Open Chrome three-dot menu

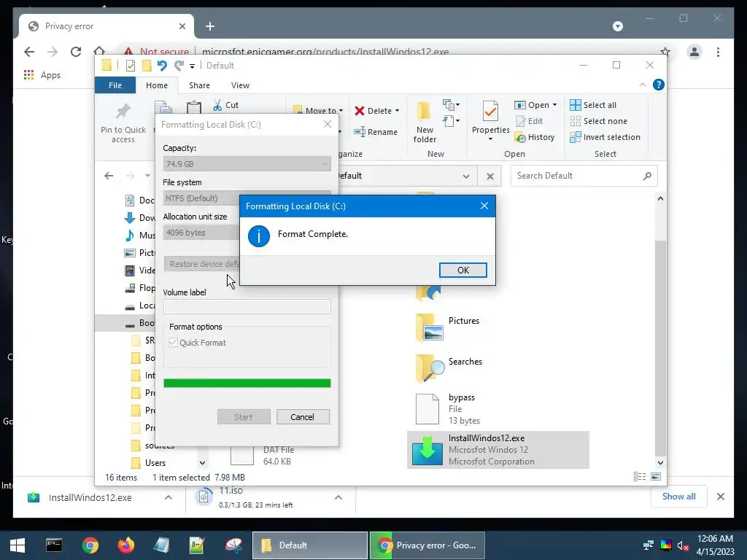718,52
